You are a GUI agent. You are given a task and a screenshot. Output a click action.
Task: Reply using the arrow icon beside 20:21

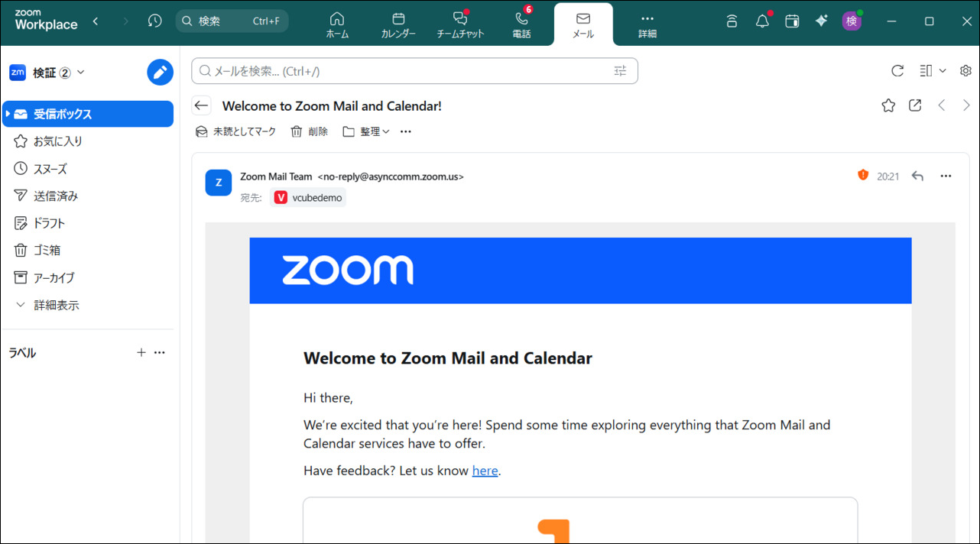pos(918,176)
